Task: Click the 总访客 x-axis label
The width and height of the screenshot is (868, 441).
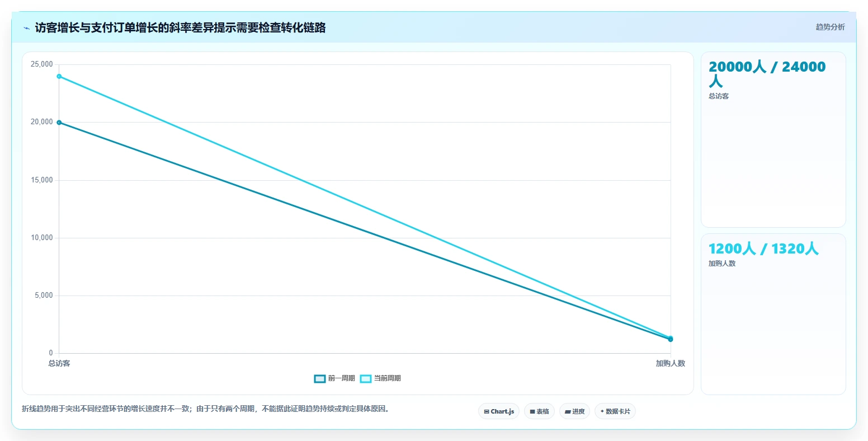Action: pyautogui.click(x=59, y=363)
